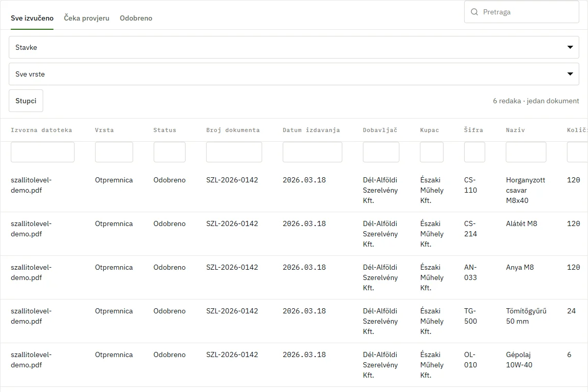
Task: Open the Čeka provjeru tab
Action: (87, 18)
